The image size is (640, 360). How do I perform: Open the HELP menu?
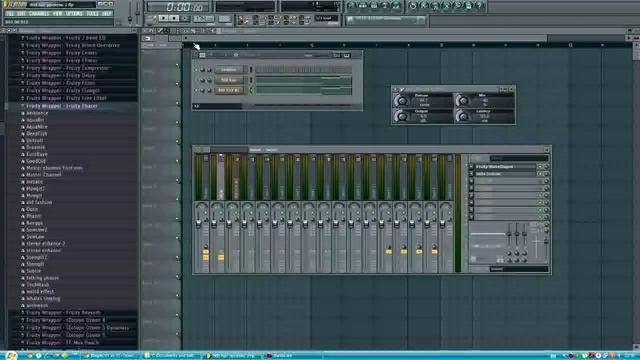(x=107, y=13)
